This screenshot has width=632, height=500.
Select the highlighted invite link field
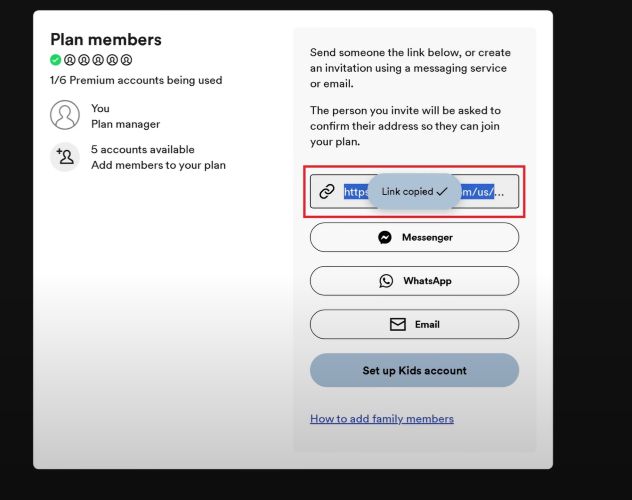click(x=414, y=191)
